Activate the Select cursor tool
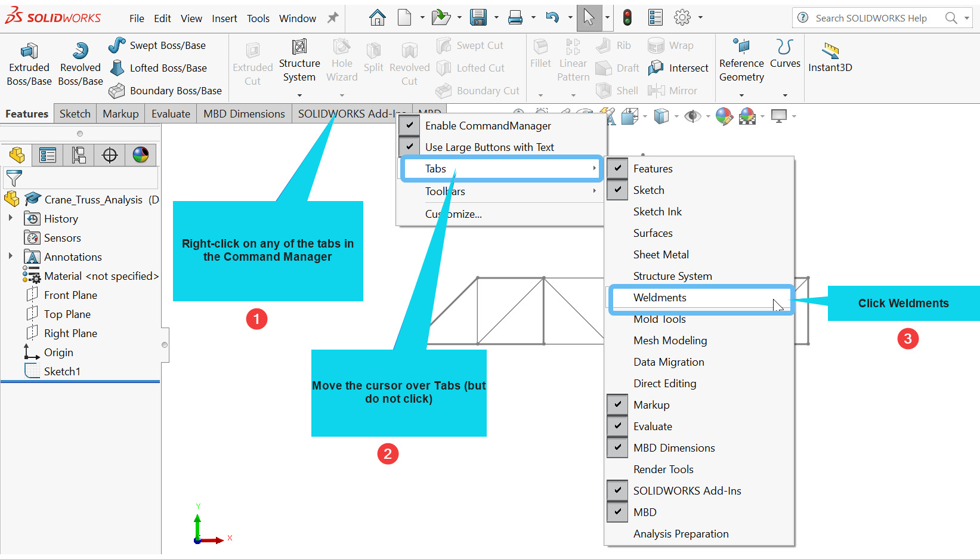The image size is (980, 559). pos(589,18)
